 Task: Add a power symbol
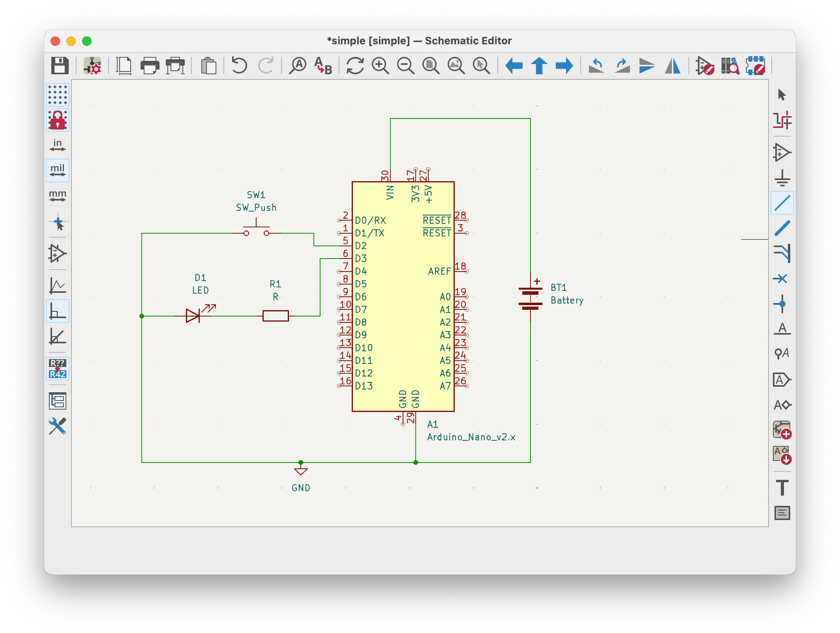pos(782,178)
